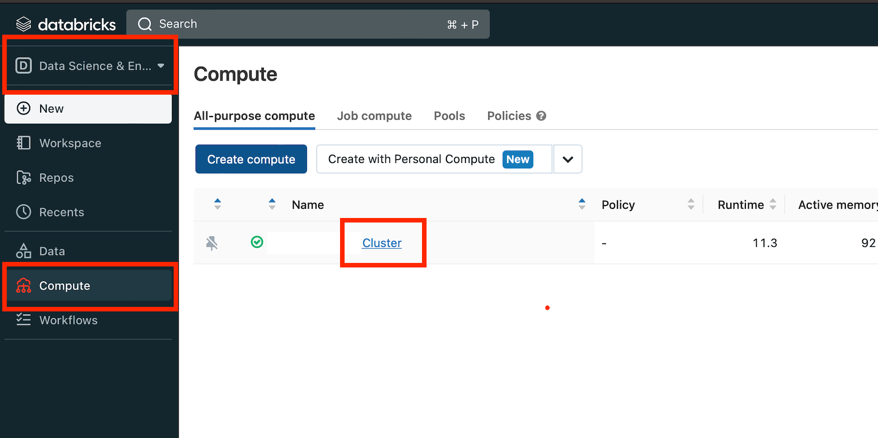Toggle the pin icon for Cluster row
878x438 pixels.
212,243
